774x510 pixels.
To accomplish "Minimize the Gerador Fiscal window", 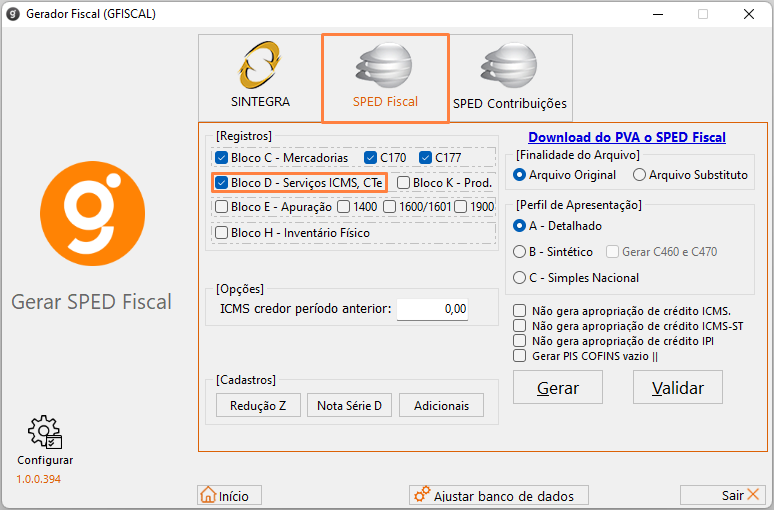I will (x=658, y=14).
